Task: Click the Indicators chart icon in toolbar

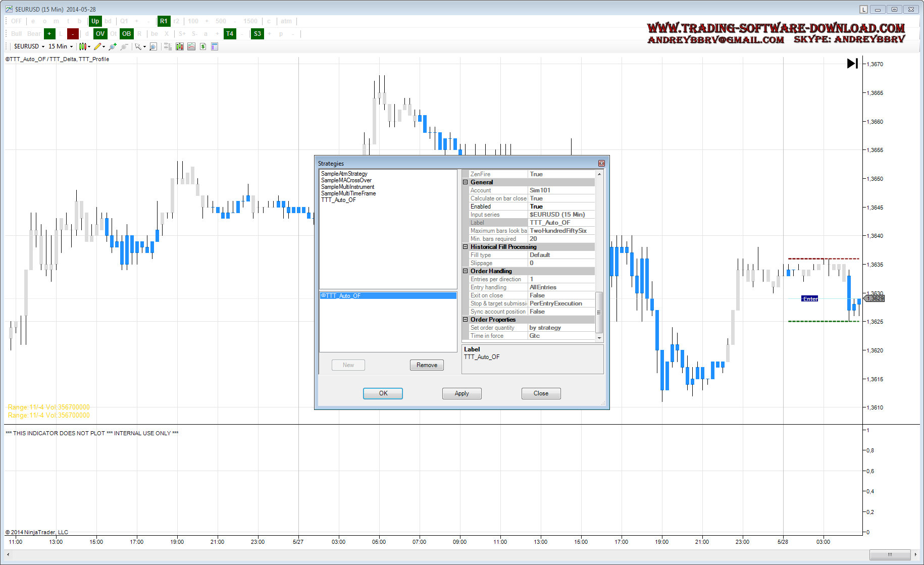Action: (x=191, y=46)
